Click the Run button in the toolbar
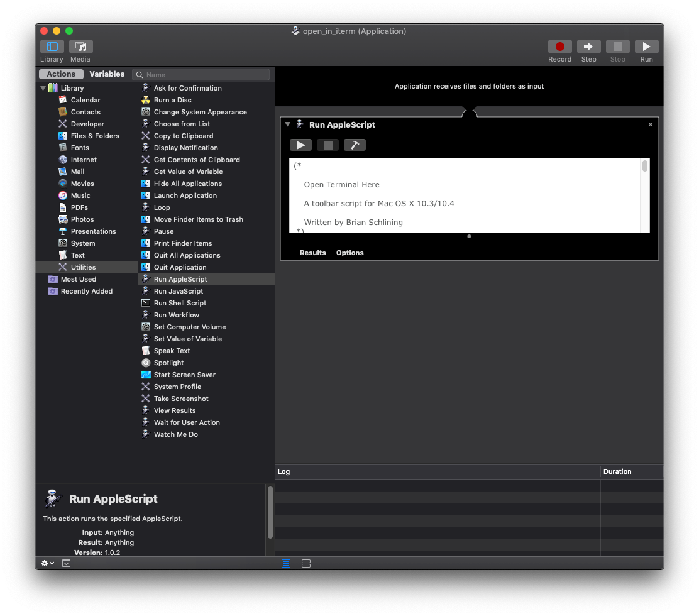 click(646, 47)
